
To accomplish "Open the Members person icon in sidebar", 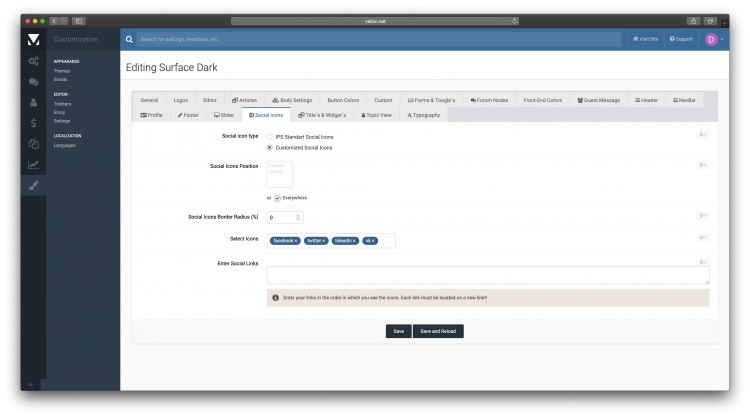I will (33, 102).
